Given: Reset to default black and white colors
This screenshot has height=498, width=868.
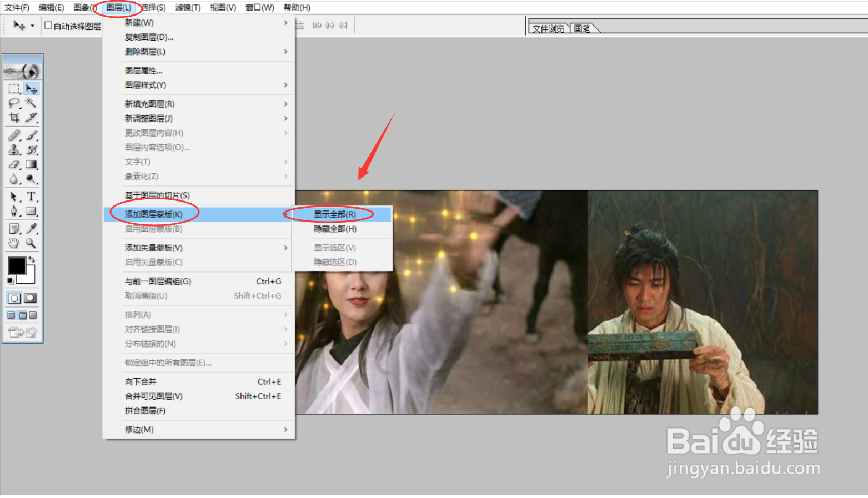Looking at the screenshot, I should tap(10, 281).
